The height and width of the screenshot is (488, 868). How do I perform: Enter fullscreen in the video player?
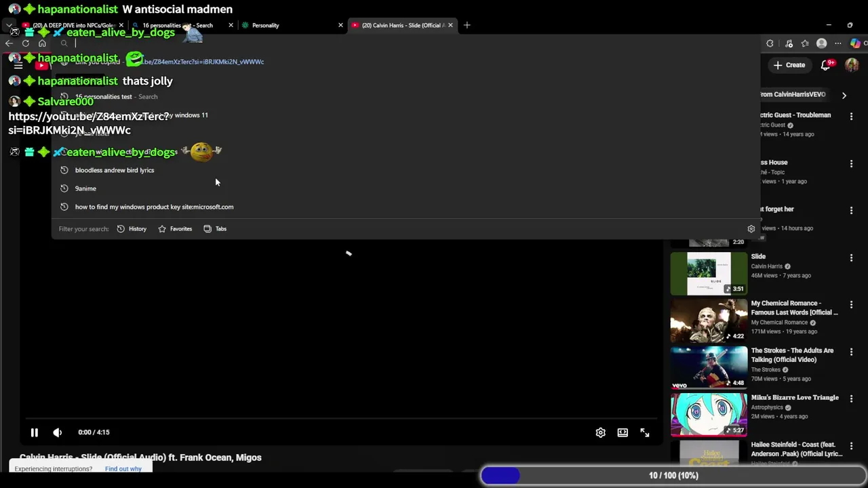click(x=645, y=432)
